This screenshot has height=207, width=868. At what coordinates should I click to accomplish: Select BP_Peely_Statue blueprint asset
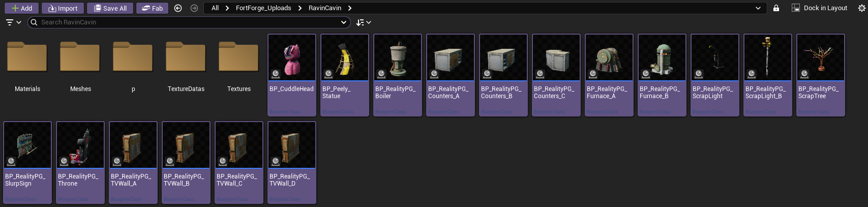[x=345, y=75]
